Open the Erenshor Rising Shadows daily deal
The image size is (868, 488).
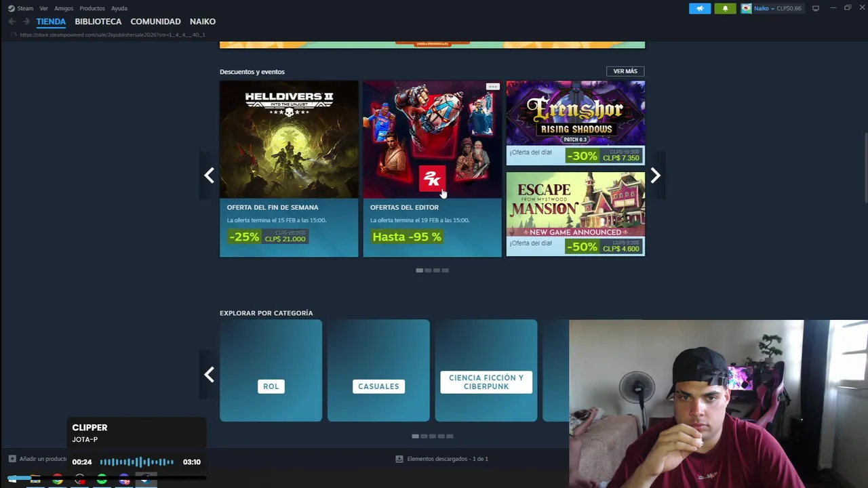[x=576, y=123]
